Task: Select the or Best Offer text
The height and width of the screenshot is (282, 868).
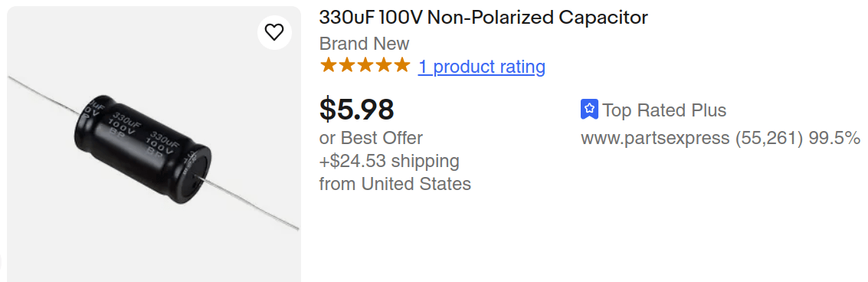Action: coord(371,137)
